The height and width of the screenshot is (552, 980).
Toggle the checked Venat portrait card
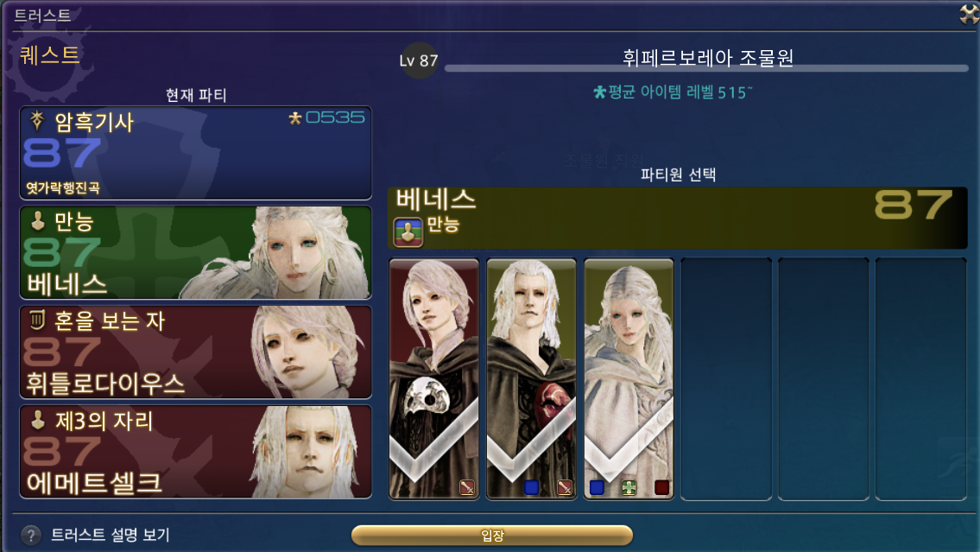pyautogui.click(x=629, y=379)
